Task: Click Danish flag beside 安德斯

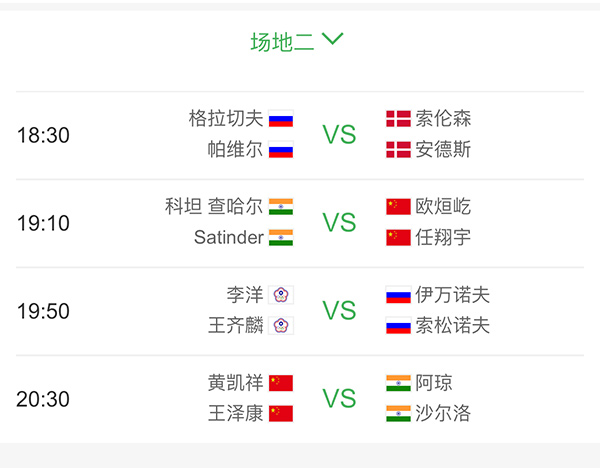Action: (x=398, y=150)
